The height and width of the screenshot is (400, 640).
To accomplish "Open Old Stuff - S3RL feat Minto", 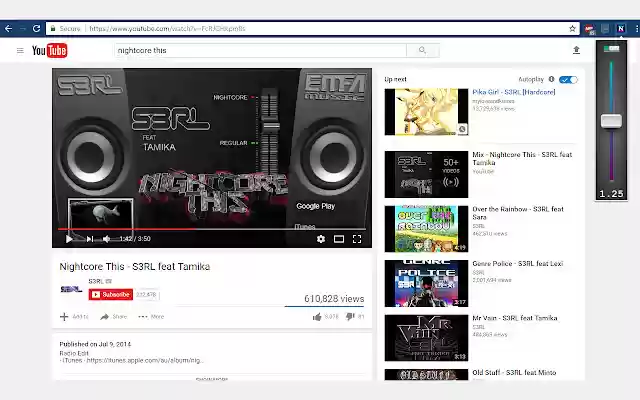I will (514, 372).
